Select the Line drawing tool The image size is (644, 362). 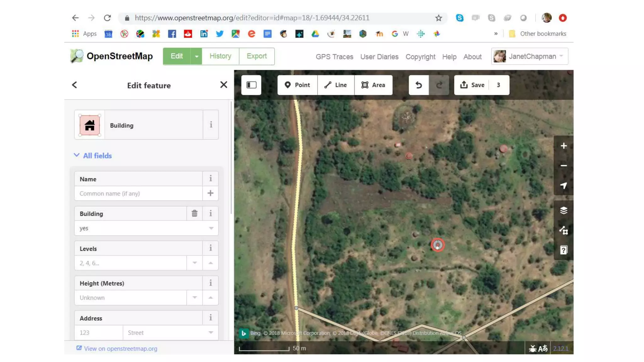[x=336, y=85]
